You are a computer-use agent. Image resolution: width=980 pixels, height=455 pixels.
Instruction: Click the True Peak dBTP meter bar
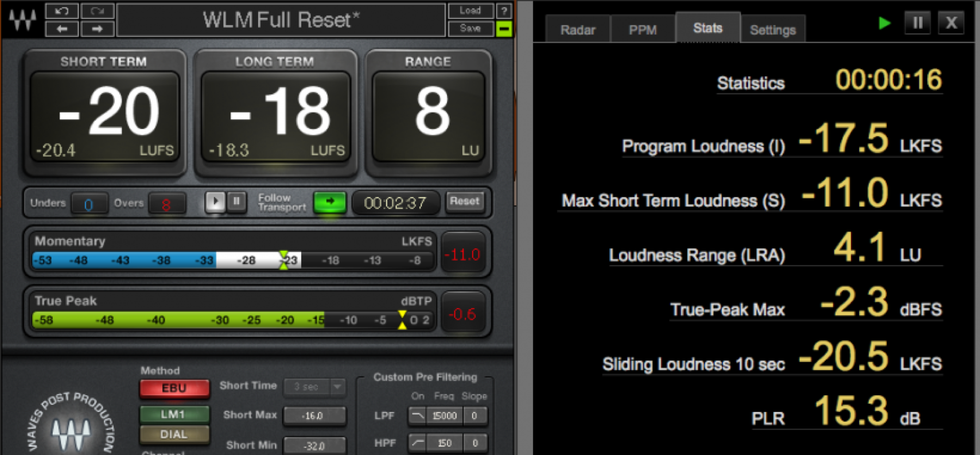click(234, 320)
